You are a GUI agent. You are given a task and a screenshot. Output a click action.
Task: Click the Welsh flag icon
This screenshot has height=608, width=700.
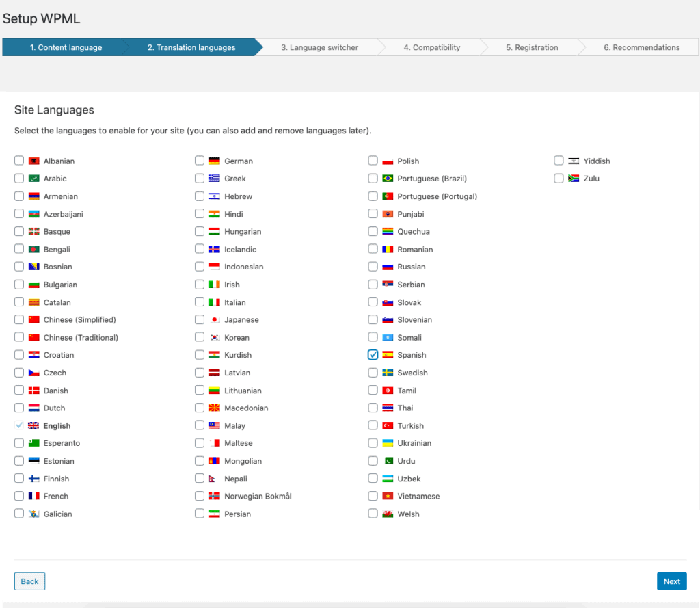(x=388, y=514)
